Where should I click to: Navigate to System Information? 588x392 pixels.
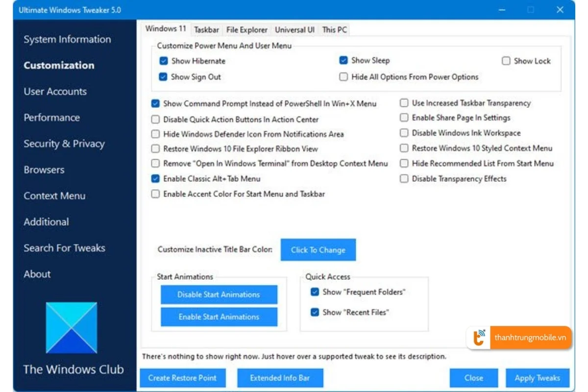tap(67, 39)
